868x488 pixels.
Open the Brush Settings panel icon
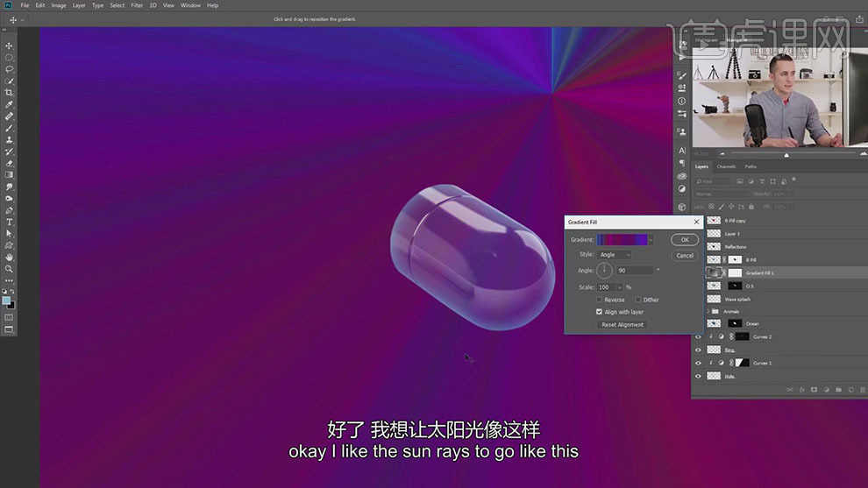682,76
